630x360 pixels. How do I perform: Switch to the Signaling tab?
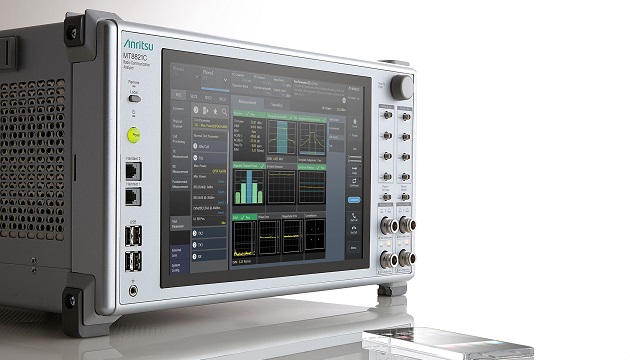pos(277,105)
